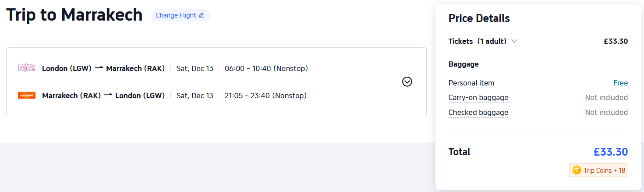Click the easyJet airline logo
Viewport: 644px width, 192px height.
tap(26, 95)
